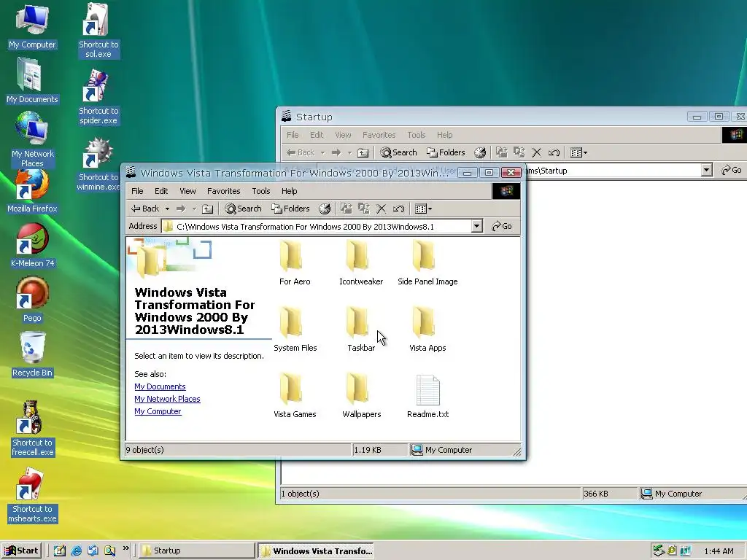Select the Pego desktop shortcut

pyautogui.click(x=32, y=300)
